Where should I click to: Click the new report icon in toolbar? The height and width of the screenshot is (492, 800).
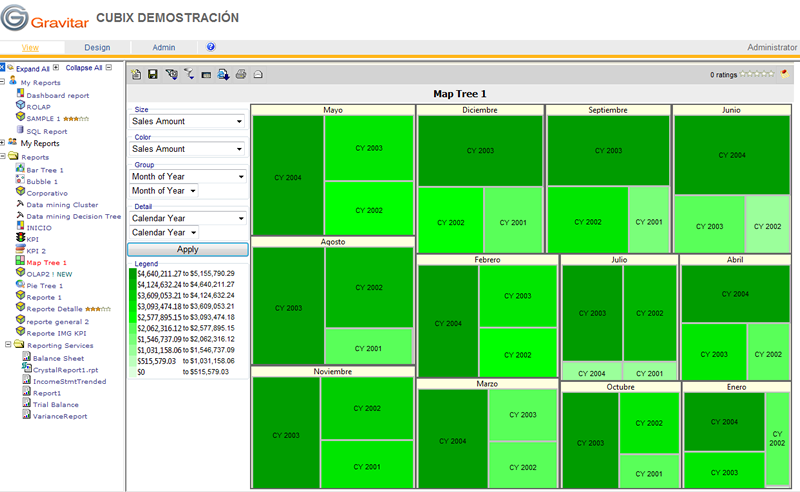click(136, 75)
